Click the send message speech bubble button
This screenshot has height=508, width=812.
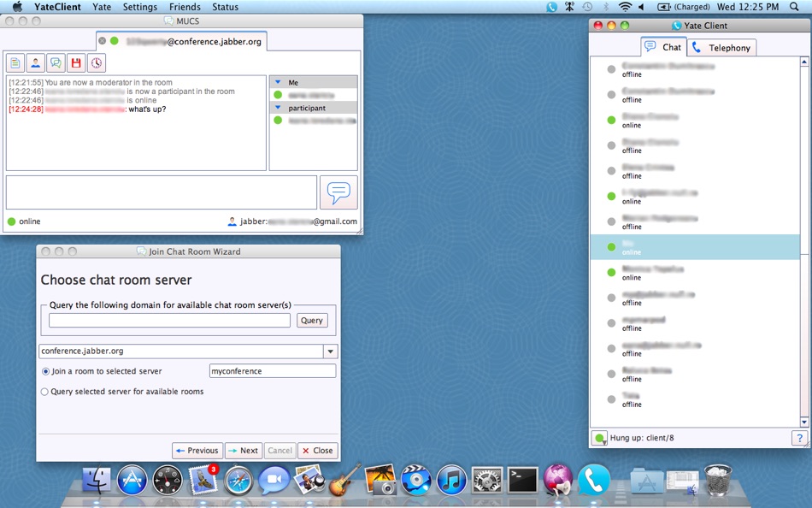pos(338,192)
